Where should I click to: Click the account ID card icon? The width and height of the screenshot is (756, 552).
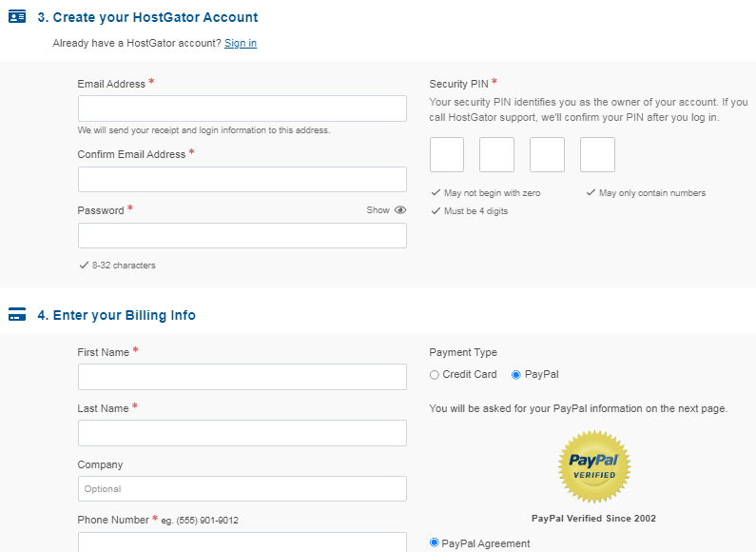17,17
